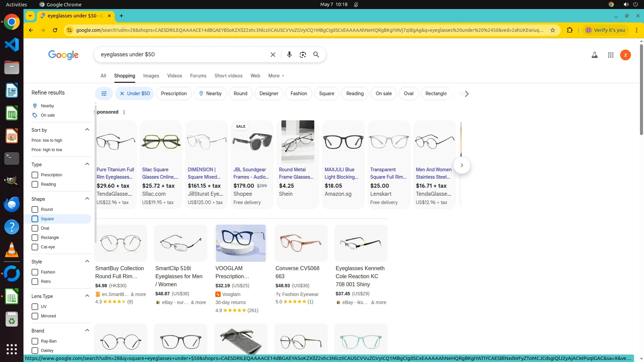Open Google Lens image search

tap(303, 55)
